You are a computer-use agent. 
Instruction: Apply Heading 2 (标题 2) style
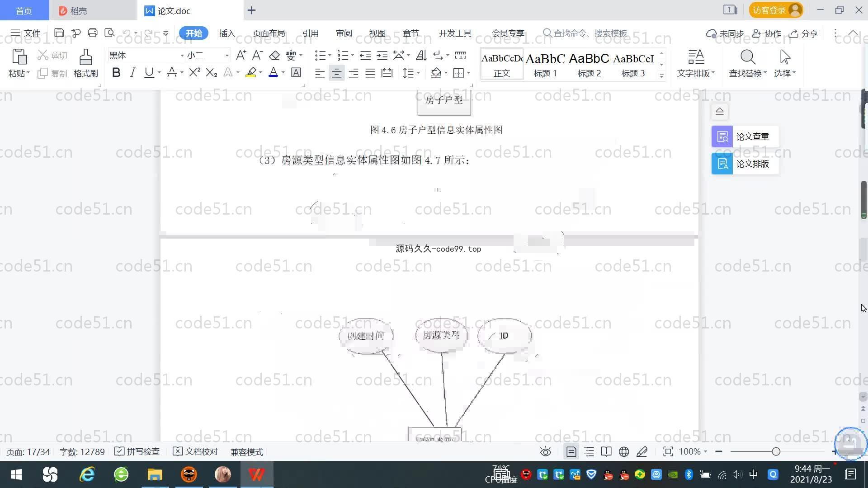point(589,64)
